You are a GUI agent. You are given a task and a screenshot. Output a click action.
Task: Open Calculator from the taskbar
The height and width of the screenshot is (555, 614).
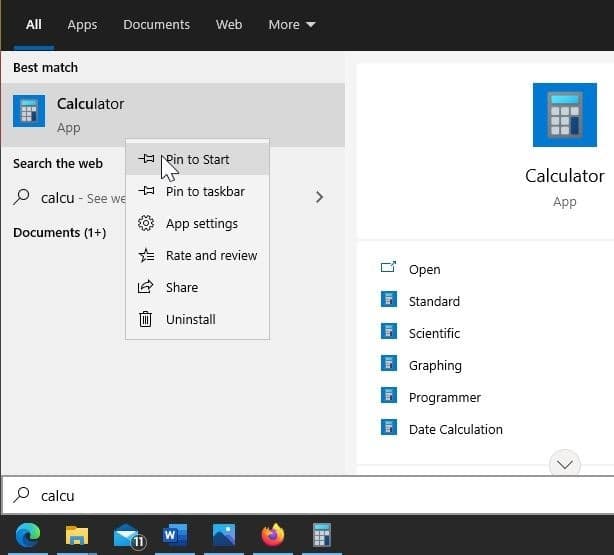[x=322, y=535]
